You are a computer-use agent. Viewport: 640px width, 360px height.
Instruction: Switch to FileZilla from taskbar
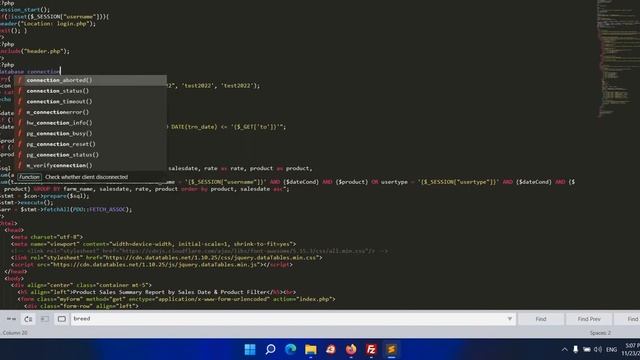pos(371,349)
